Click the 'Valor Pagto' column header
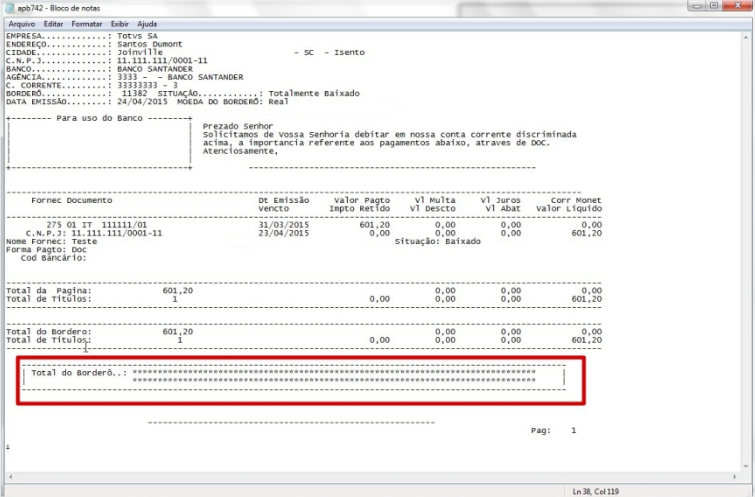This screenshot has height=497, width=755. pyautogui.click(x=362, y=200)
